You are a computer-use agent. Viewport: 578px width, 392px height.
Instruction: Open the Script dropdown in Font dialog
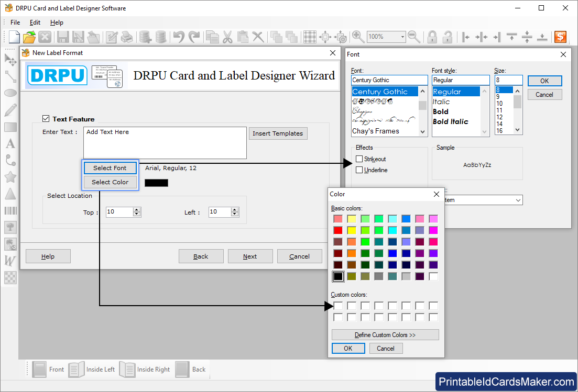pyautogui.click(x=518, y=200)
